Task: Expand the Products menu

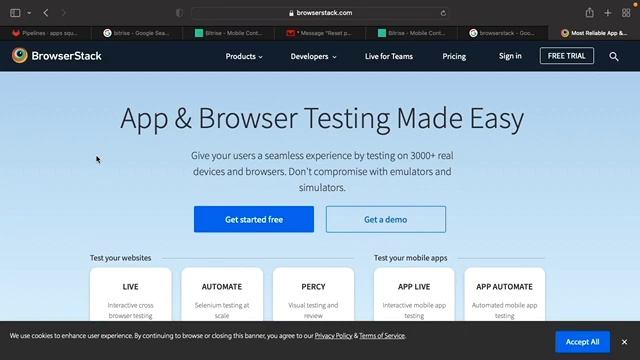Action: pyautogui.click(x=244, y=56)
